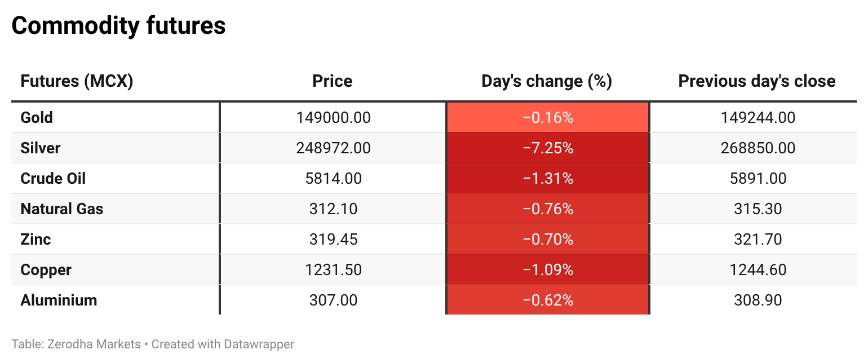868x363 pixels.
Task: Click the Previous day's close header
Action: [x=756, y=81]
